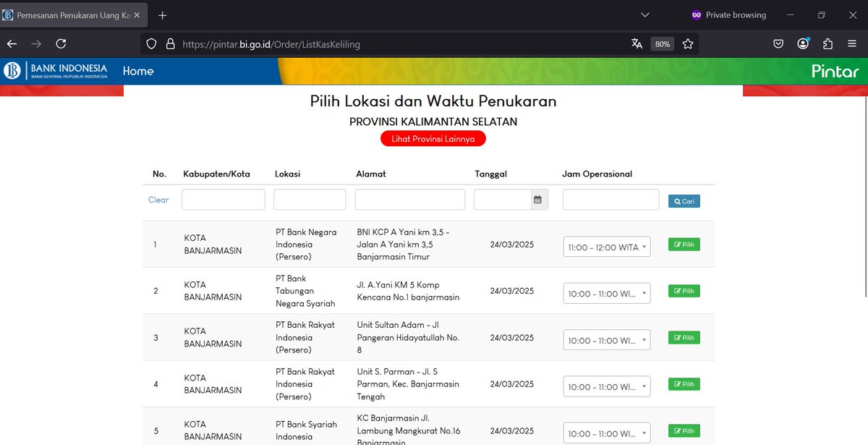Viewport: 868px width, 445px height.
Task: Open the extensions puzzle icon
Action: click(x=827, y=44)
